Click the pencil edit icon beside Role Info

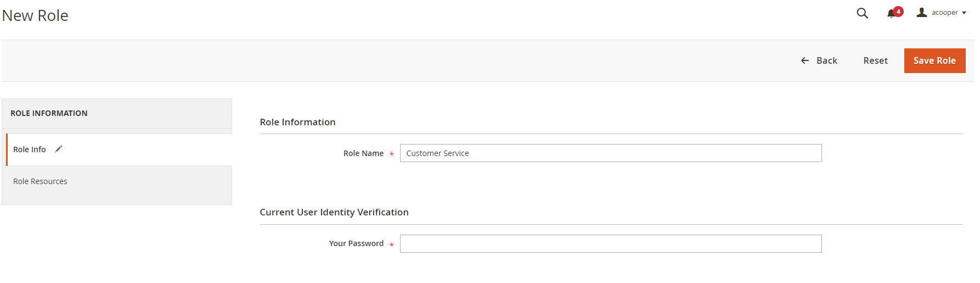tap(59, 149)
